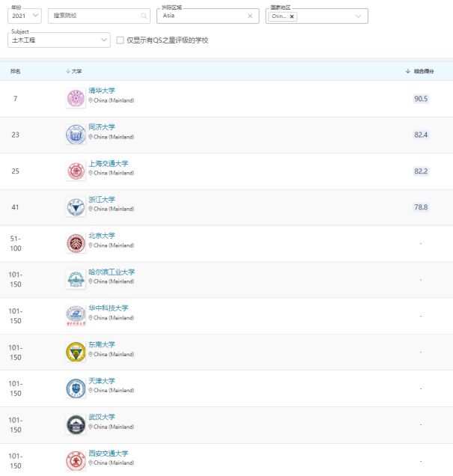Open the 2021 year dropdown
This screenshot has height=476, width=453.
25,16
